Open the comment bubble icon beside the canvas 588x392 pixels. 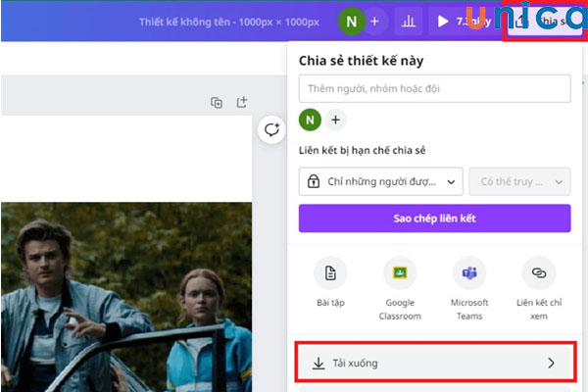(271, 129)
